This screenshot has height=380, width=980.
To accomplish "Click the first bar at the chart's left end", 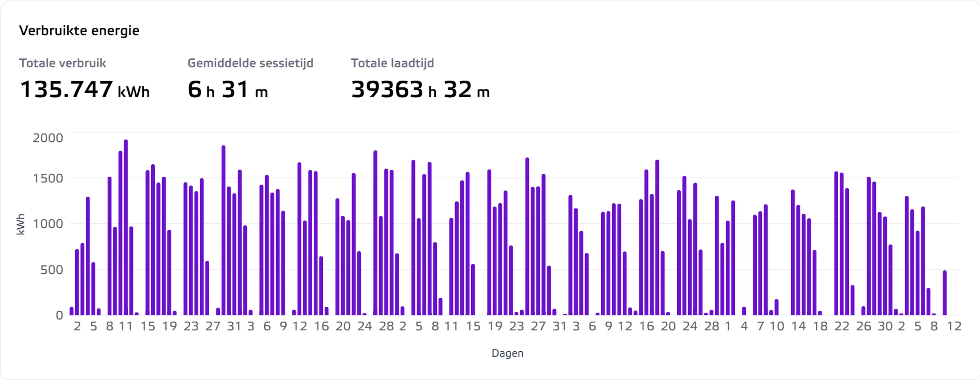I will click(71, 311).
